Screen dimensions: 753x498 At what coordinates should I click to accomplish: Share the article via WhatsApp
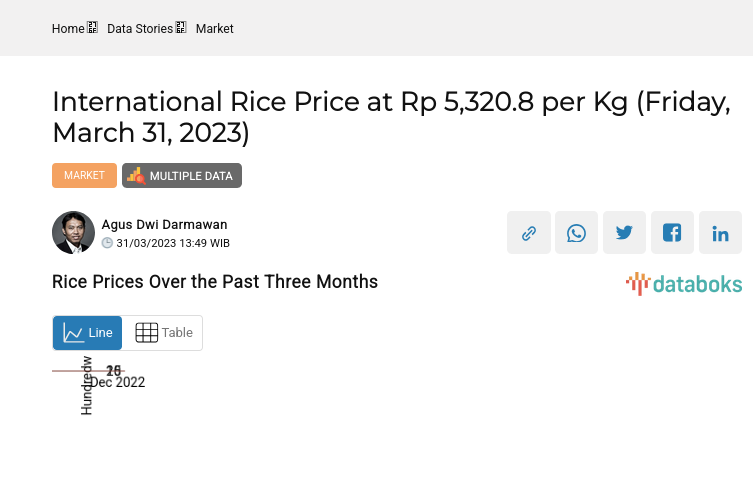coord(577,233)
